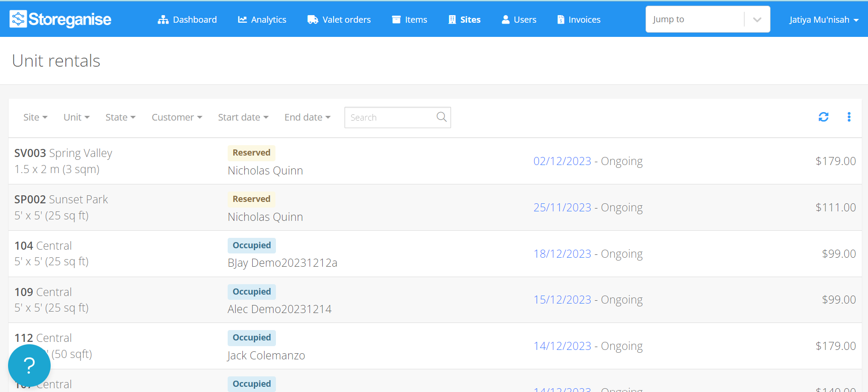
Task: Click customer BJay Demo20231212a
Action: point(283,263)
